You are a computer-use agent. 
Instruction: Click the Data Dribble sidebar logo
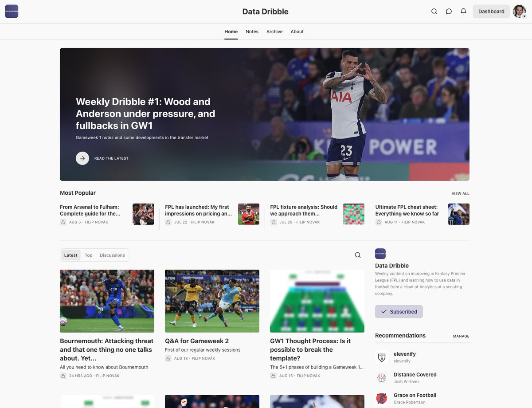tap(380, 254)
